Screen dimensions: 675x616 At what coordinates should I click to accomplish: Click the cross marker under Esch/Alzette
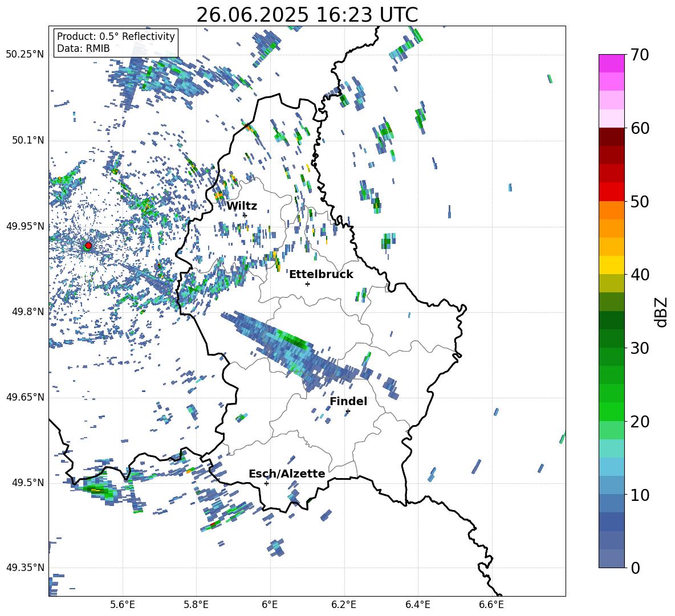(266, 483)
